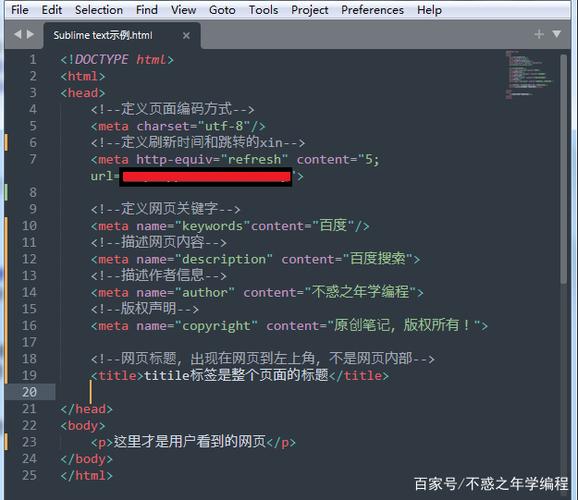578x500 pixels.
Task: Click the content="百度" value
Action: coord(303,226)
